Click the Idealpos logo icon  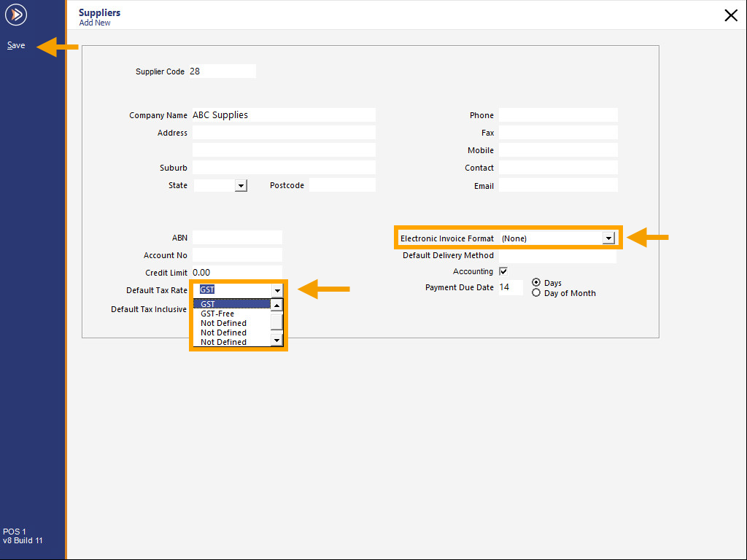tap(16, 15)
